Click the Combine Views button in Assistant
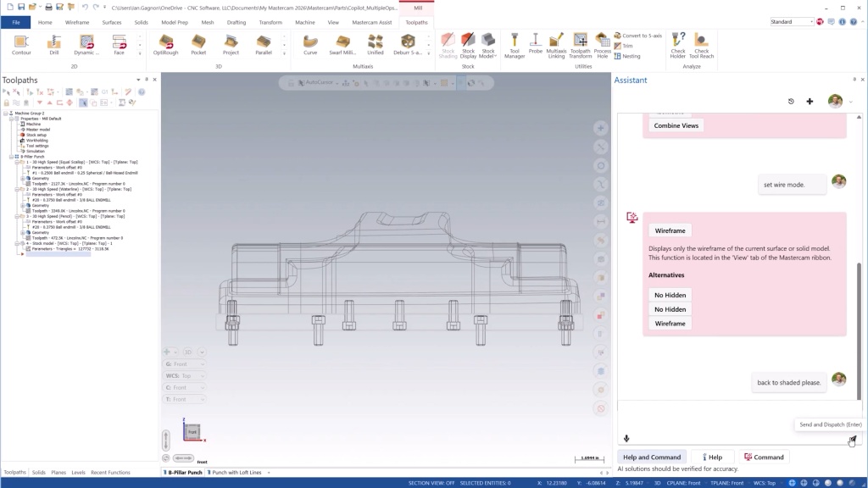The height and width of the screenshot is (488, 868). (x=674, y=125)
